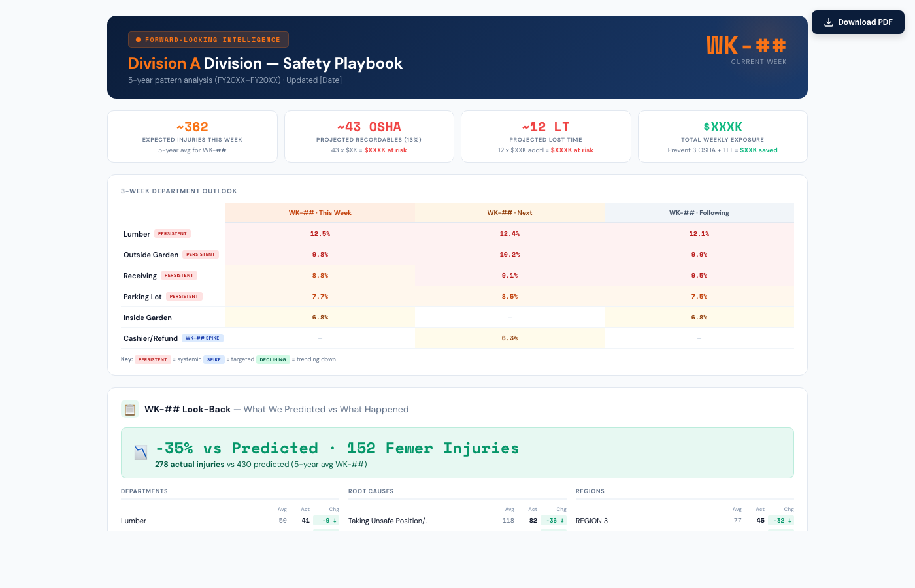Click the DECLINING badge in the key legend

[273, 360]
